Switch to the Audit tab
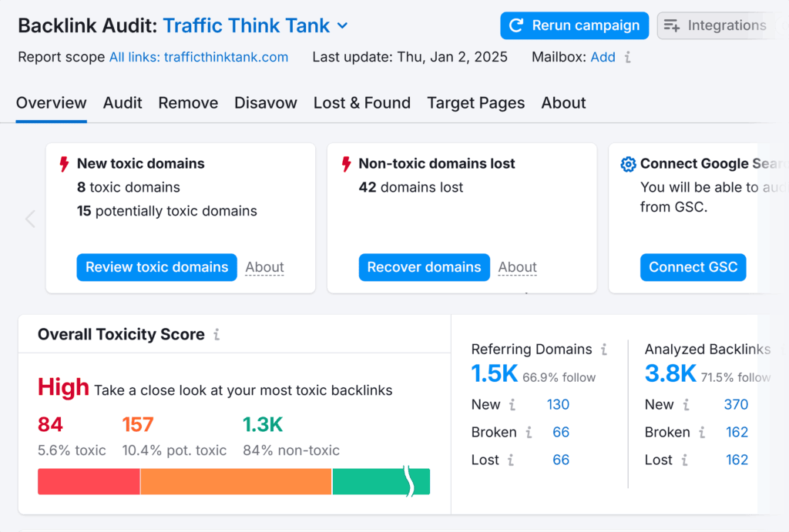 [123, 103]
